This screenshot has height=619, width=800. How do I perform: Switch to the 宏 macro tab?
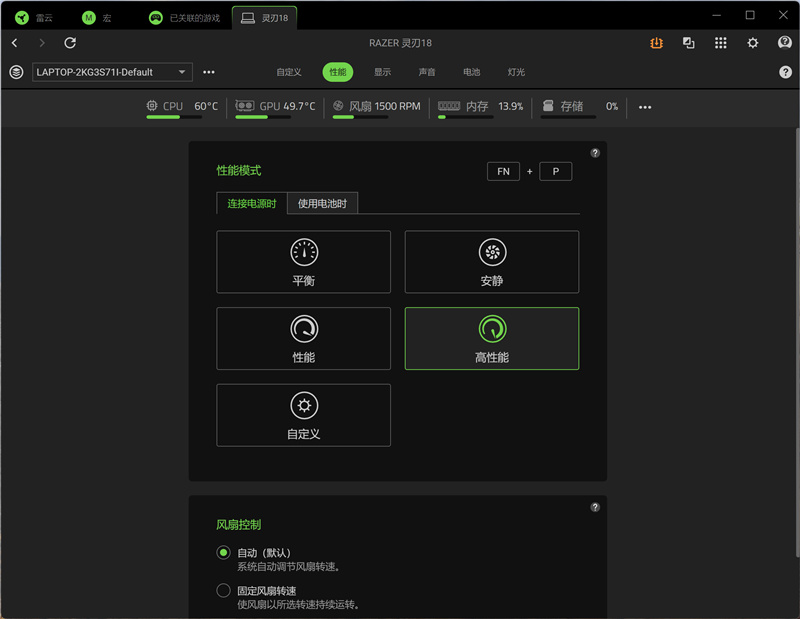[x=96, y=18]
